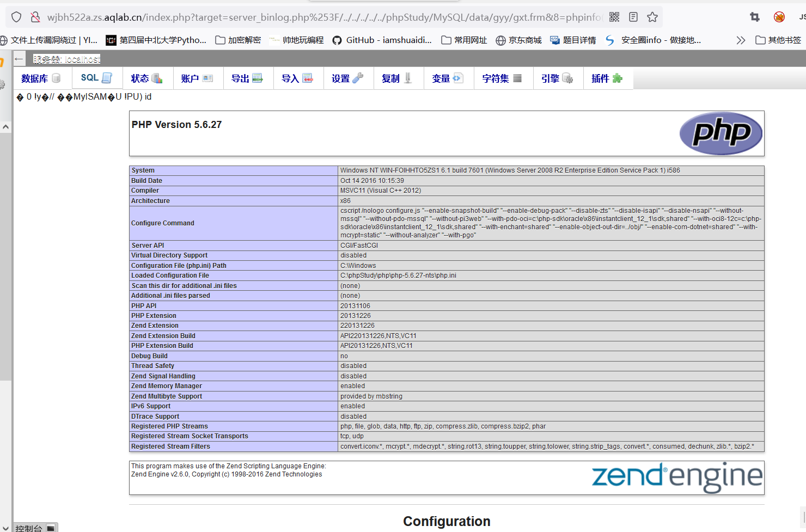Click the Registered PHP Streams label
This screenshot has height=532, width=806.
169,426
